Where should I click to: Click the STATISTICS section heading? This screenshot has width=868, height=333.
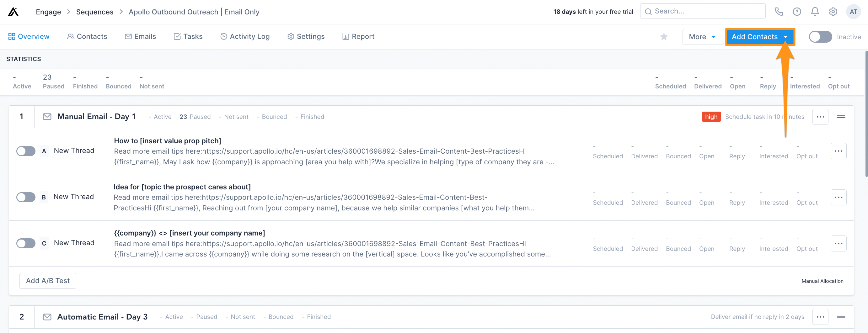point(24,59)
